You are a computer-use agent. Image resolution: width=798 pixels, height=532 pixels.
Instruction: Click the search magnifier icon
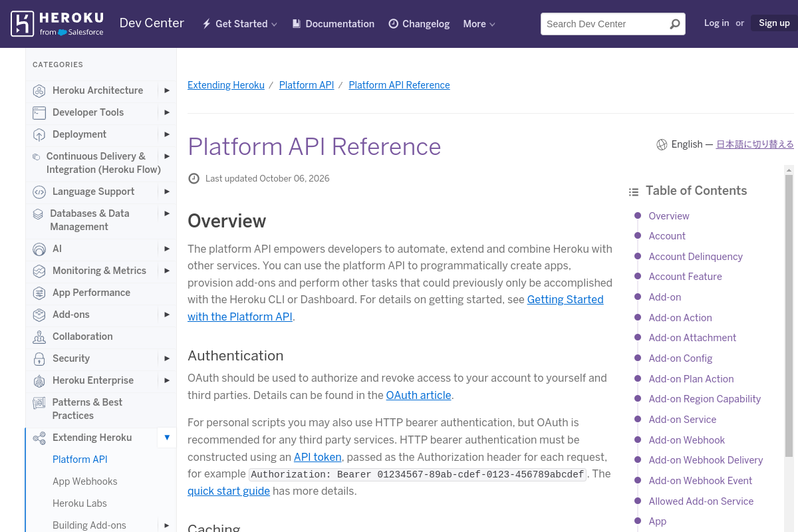point(674,24)
